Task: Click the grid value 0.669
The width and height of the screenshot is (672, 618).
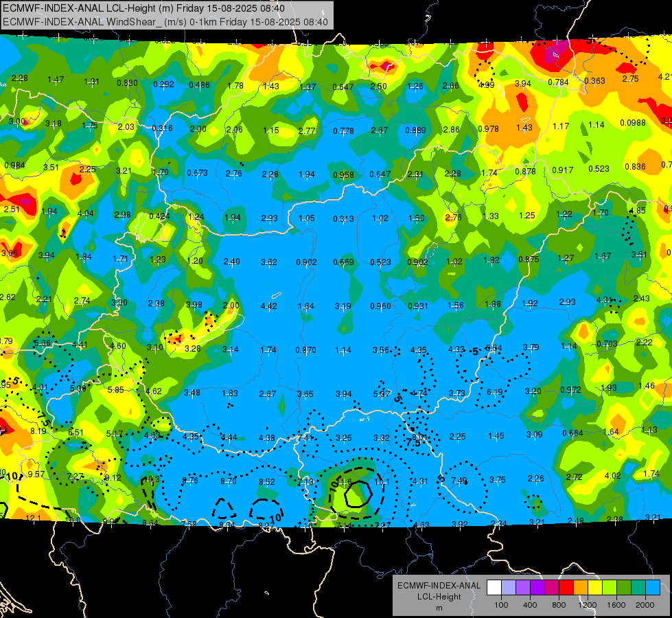Action: pyautogui.click(x=343, y=262)
